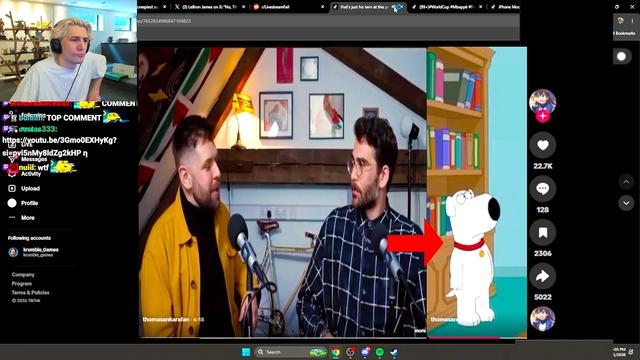Click the round taskbar icon right of Chrome

pos(350,352)
